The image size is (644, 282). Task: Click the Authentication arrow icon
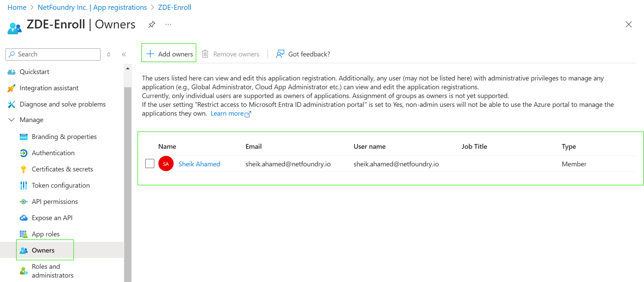tap(24, 153)
